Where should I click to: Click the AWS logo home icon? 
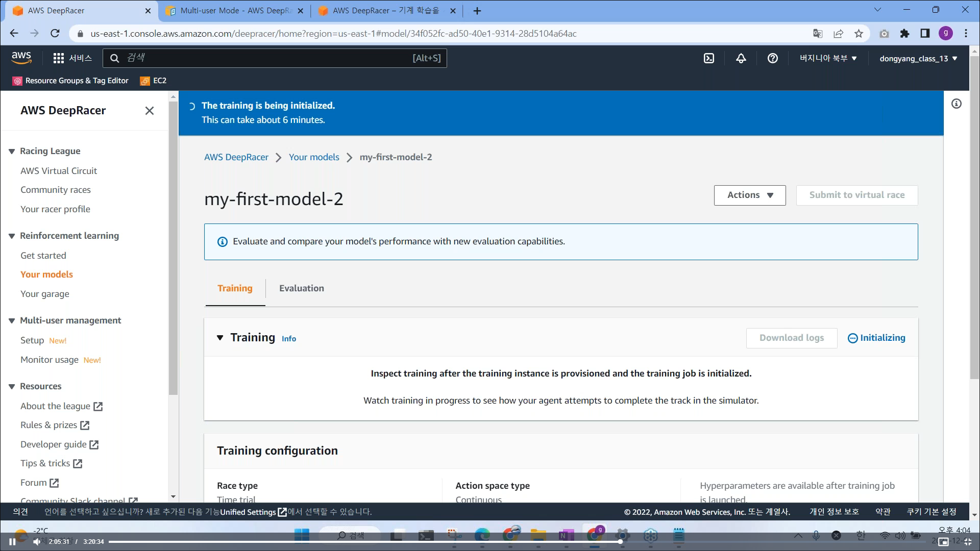(21, 58)
